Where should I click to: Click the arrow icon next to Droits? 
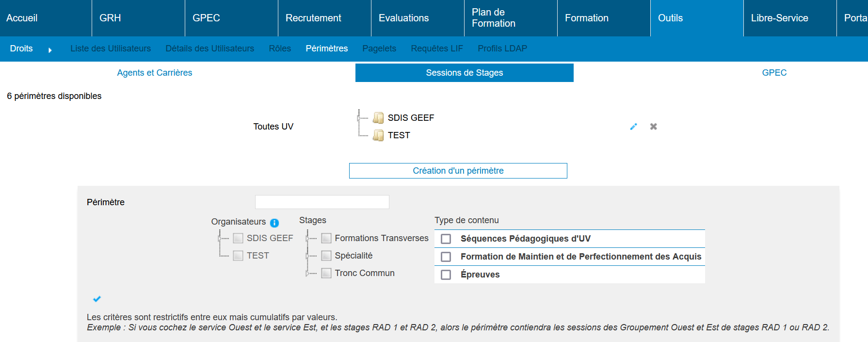[x=50, y=50]
